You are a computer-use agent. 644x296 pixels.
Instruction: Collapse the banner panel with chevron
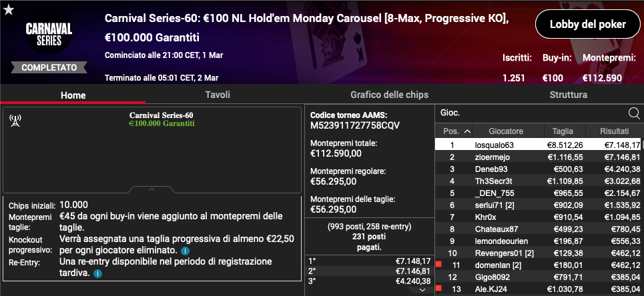pyautogui.click(x=151, y=190)
